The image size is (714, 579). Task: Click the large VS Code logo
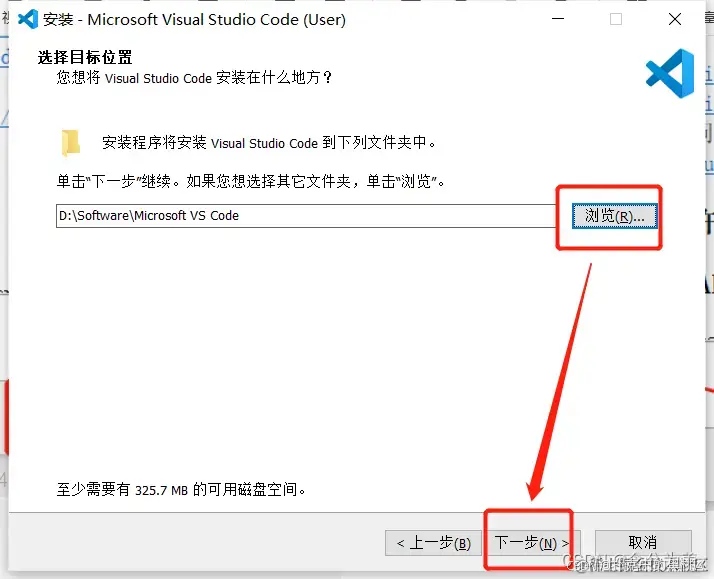click(670, 73)
